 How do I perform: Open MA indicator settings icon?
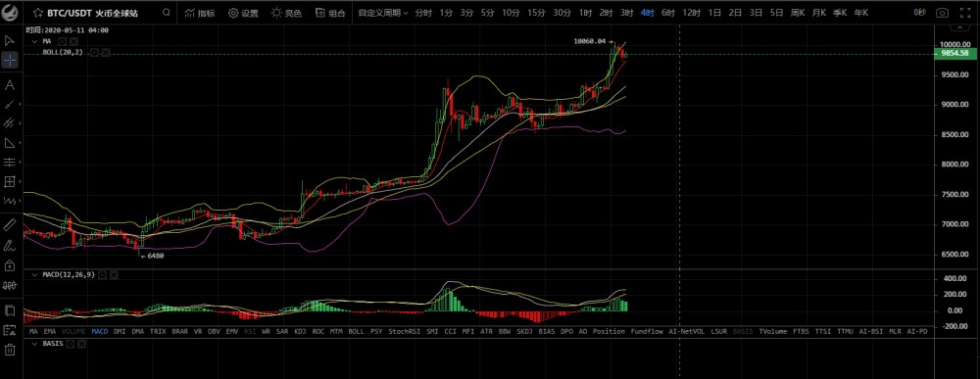pos(62,41)
